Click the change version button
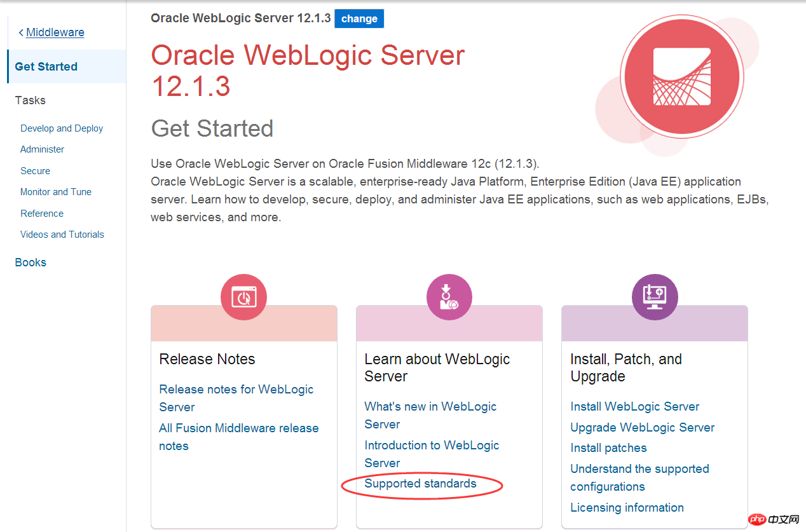Screen dimensions: 806x532 [x=359, y=18]
